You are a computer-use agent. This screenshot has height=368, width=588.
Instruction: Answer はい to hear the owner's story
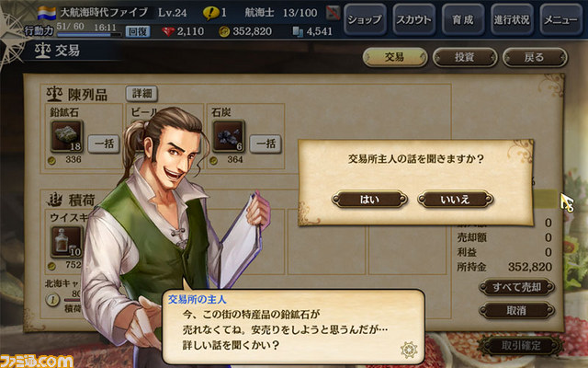pyautogui.click(x=369, y=200)
